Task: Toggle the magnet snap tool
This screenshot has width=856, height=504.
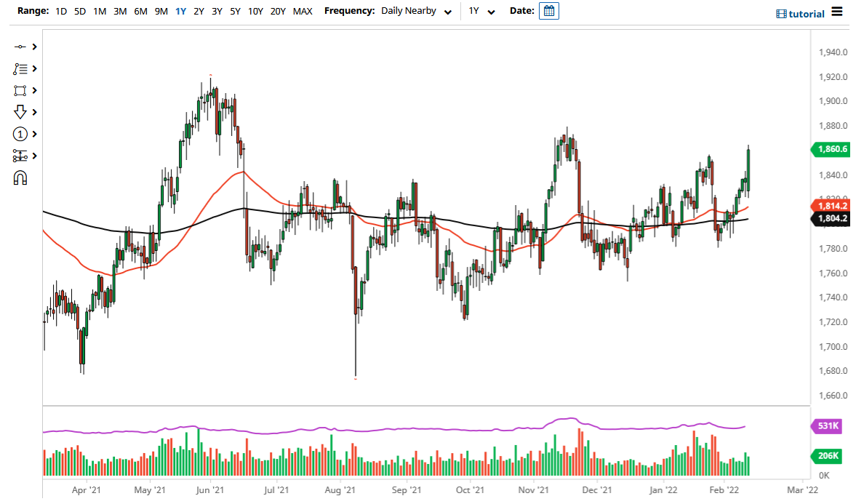Action: coord(20,178)
